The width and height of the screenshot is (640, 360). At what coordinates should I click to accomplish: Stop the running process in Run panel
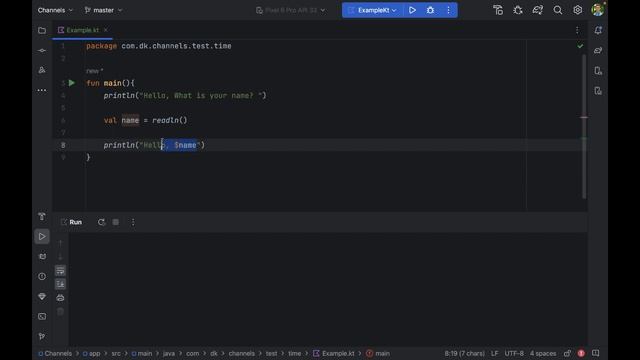116,222
